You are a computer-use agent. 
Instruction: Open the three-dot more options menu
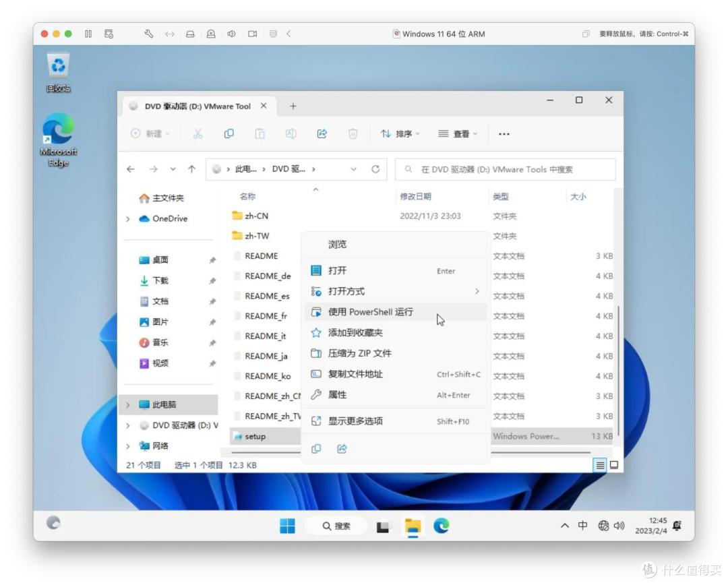(x=504, y=133)
